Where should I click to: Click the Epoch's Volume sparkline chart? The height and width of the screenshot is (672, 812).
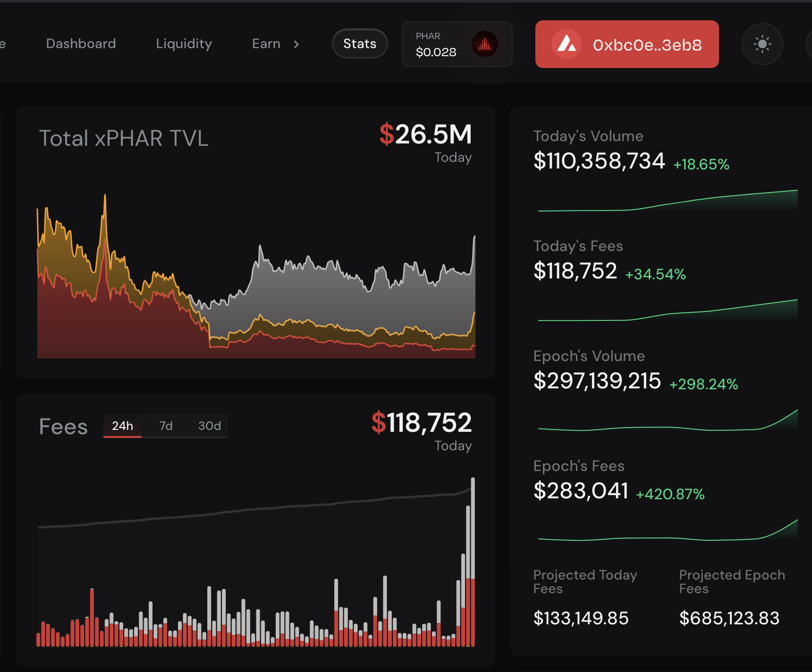[x=668, y=420]
